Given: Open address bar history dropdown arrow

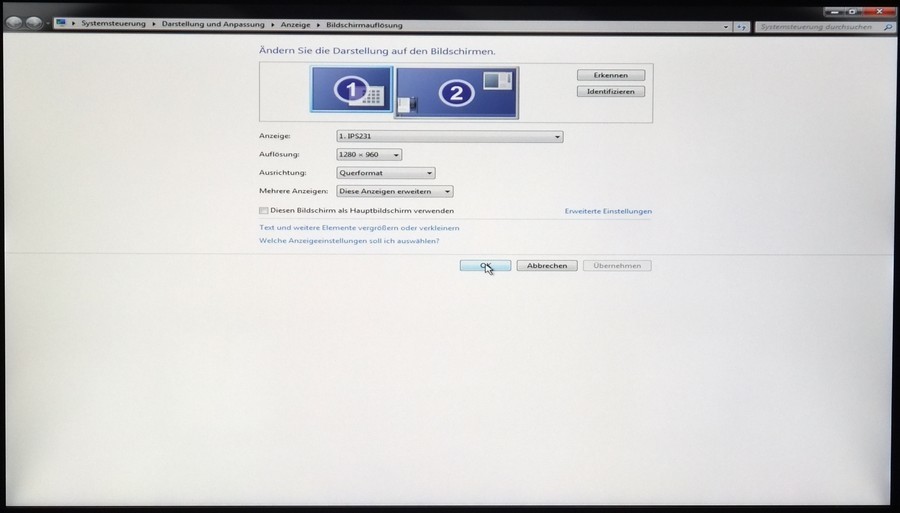Looking at the screenshot, I should tap(726, 27).
